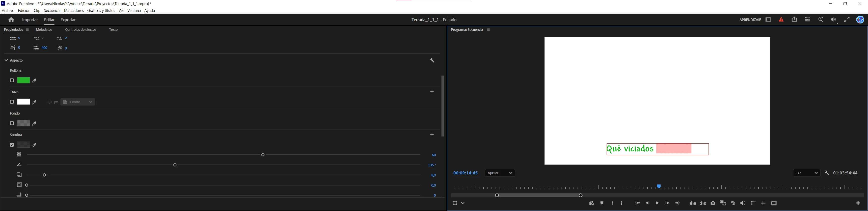Screen dimensions: 868x211
Task: Go to the Home screen icon
Action: (x=11, y=20)
